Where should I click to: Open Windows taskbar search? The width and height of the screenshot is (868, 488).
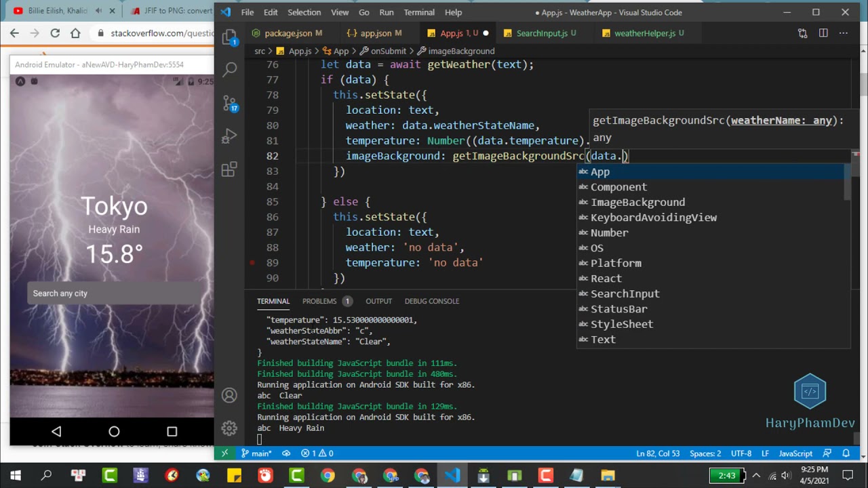(x=46, y=475)
